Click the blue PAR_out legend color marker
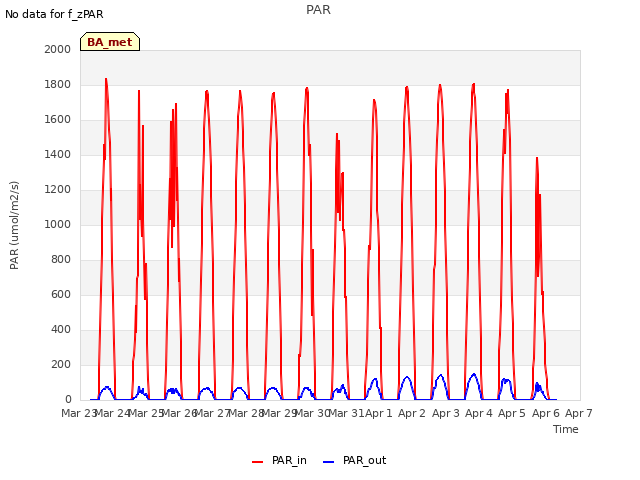 [329, 462]
